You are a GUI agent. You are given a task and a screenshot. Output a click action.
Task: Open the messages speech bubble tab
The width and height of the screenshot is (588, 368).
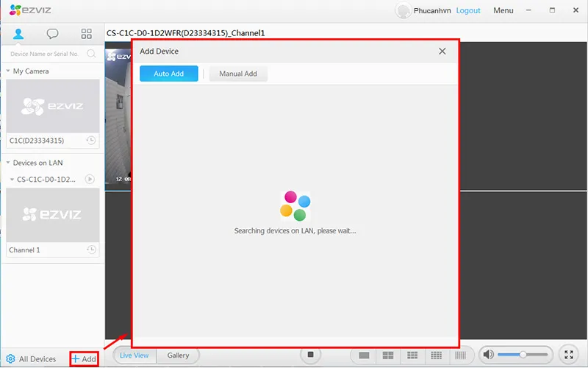pos(52,34)
